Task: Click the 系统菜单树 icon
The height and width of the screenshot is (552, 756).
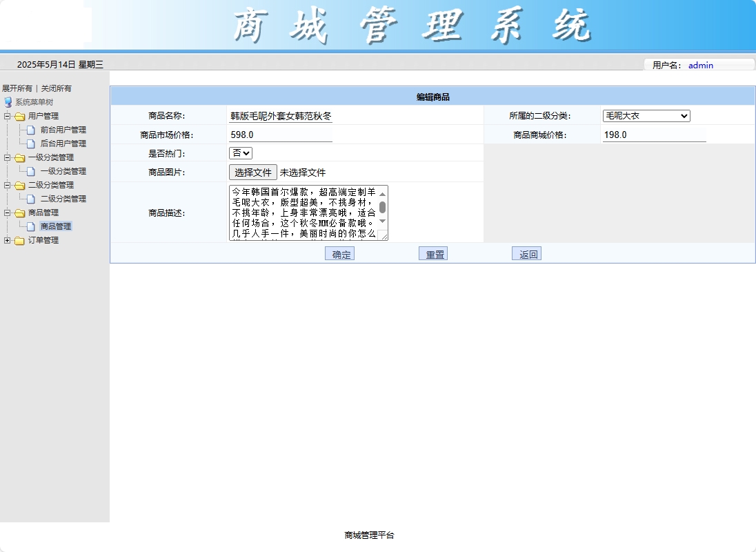Action: (9, 101)
